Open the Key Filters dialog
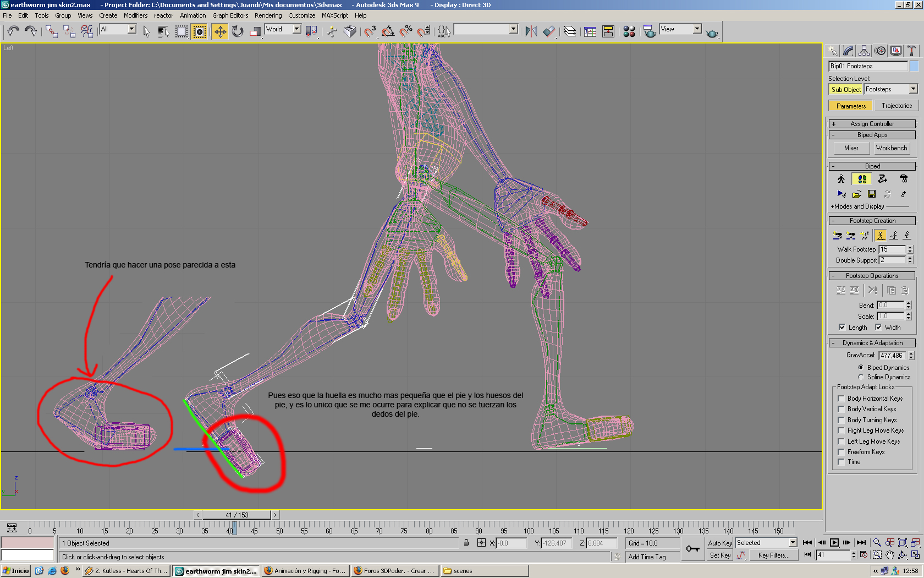The width and height of the screenshot is (924, 578). [x=773, y=555]
